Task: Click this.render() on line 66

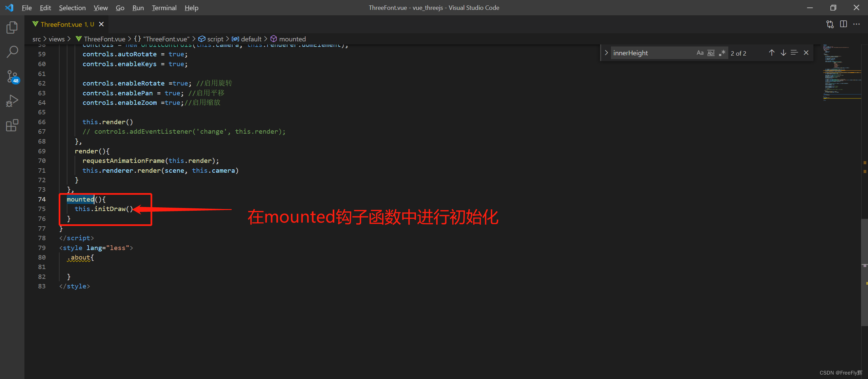Action: (108, 122)
